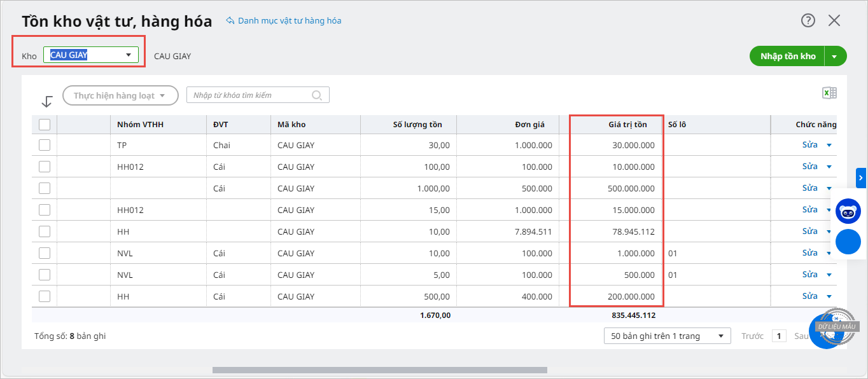868x379 pixels.
Task: Click the Giá trị tồn column header
Action: [x=627, y=125]
